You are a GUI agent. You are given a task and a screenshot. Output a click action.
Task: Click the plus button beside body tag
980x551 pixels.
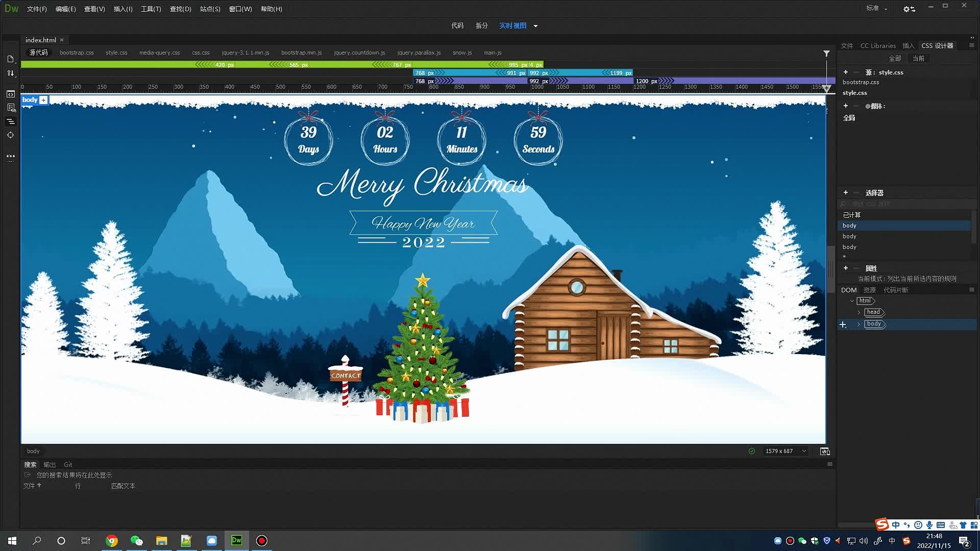click(44, 100)
